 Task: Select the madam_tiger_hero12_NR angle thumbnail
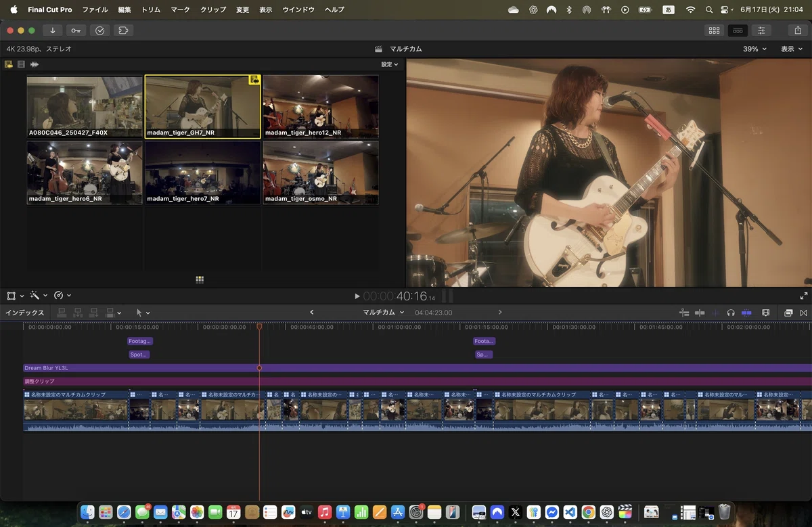(320, 106)
